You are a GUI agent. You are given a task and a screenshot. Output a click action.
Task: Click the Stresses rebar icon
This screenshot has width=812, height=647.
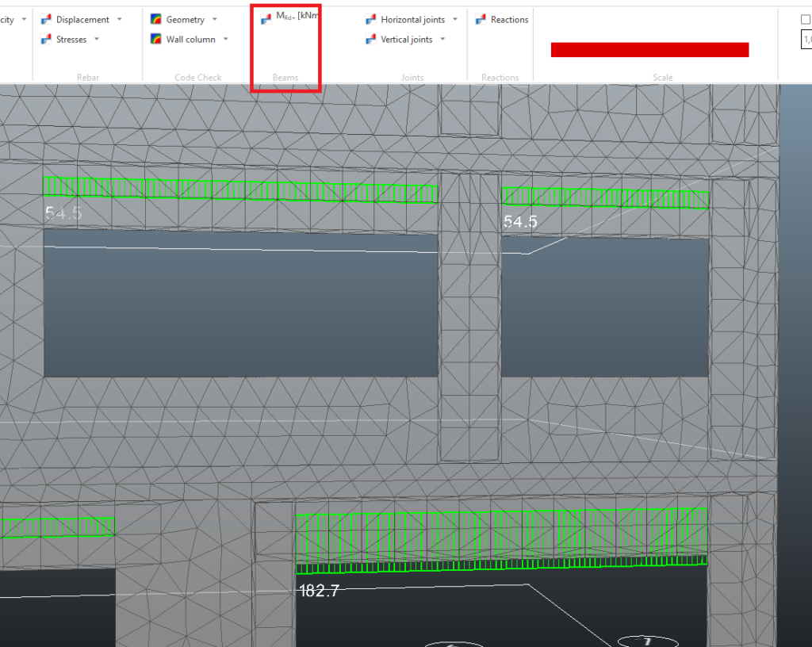(46, 40)
